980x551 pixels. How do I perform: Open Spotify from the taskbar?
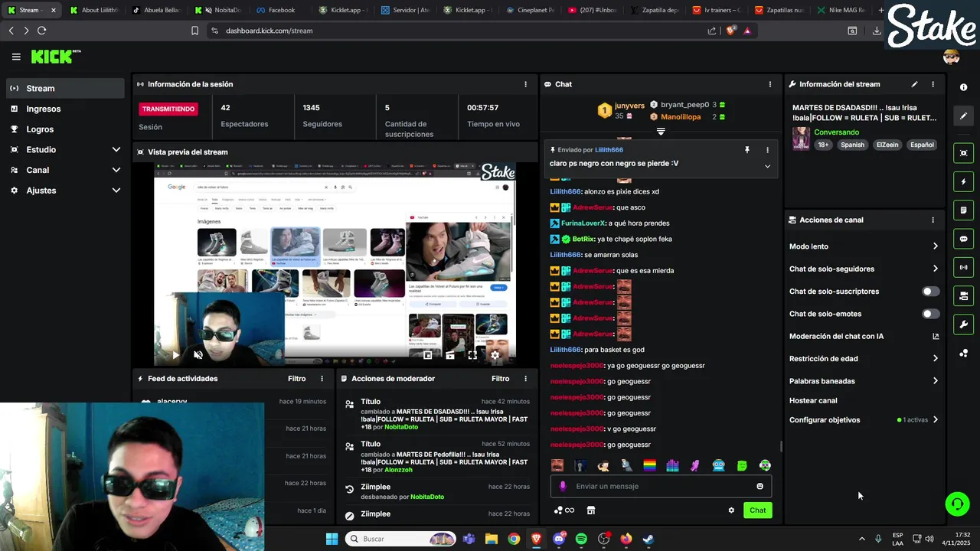581,539
